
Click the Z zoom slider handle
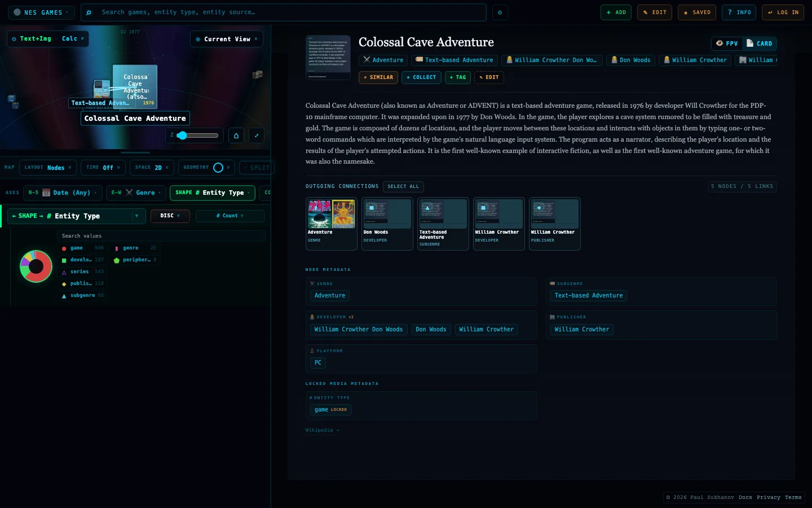click(182, 135)
